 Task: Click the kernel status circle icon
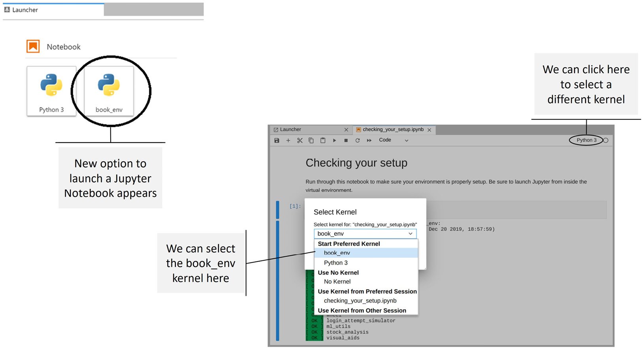coord(606,140)
